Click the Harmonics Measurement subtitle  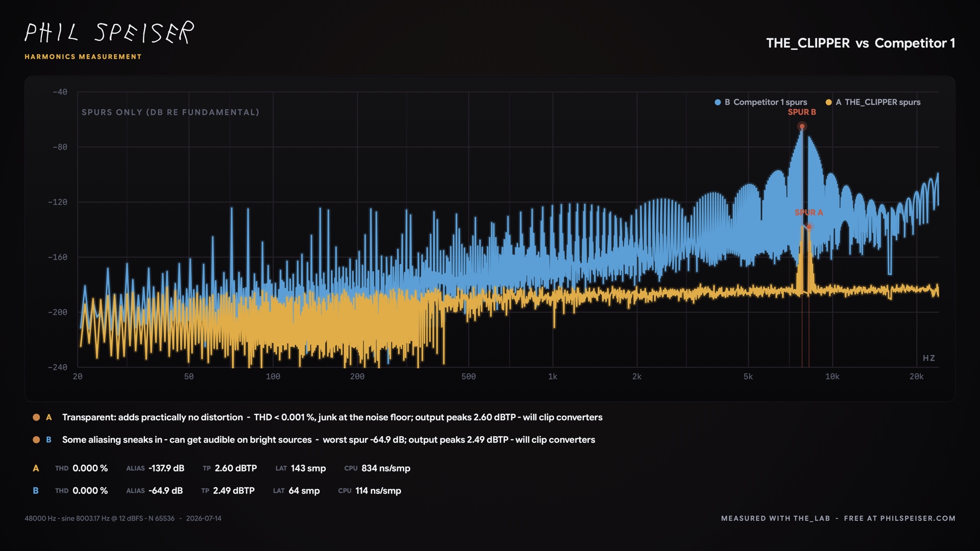83,57
